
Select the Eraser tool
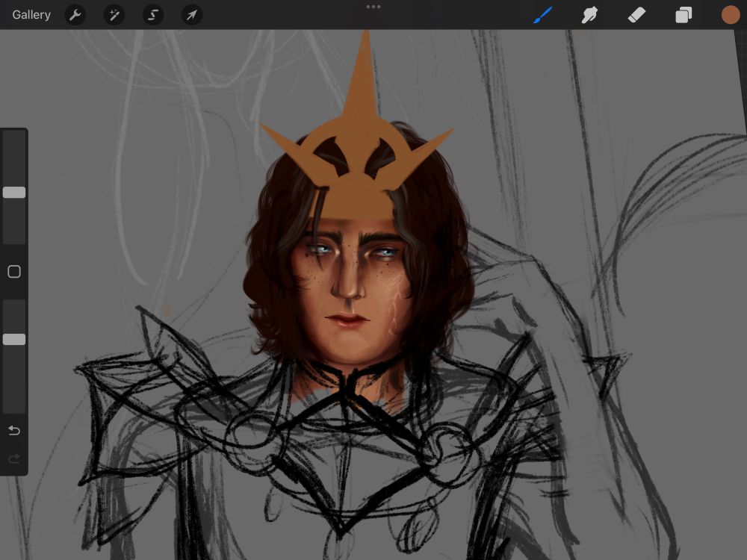pyautogui.click(x=636, y=15)
